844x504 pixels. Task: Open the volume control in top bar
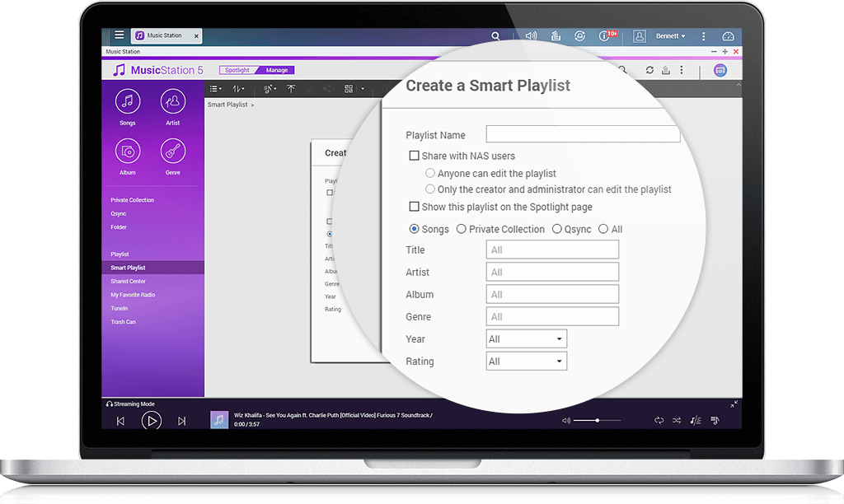531,36
